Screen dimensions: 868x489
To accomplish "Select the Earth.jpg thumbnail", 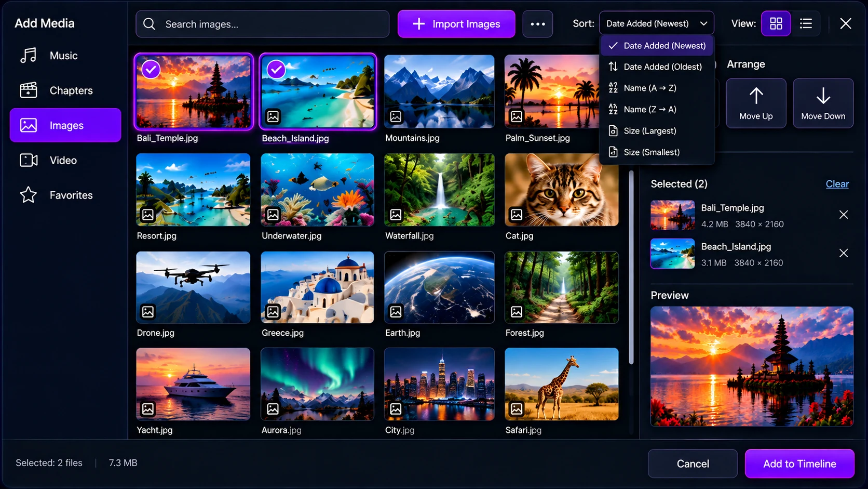I will (x=439, y=287).
